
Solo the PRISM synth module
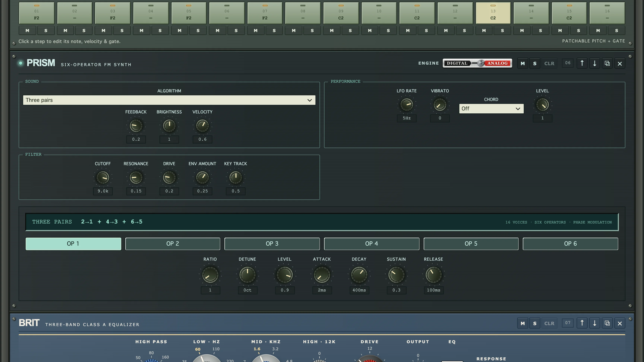click(x=535, y=63)
